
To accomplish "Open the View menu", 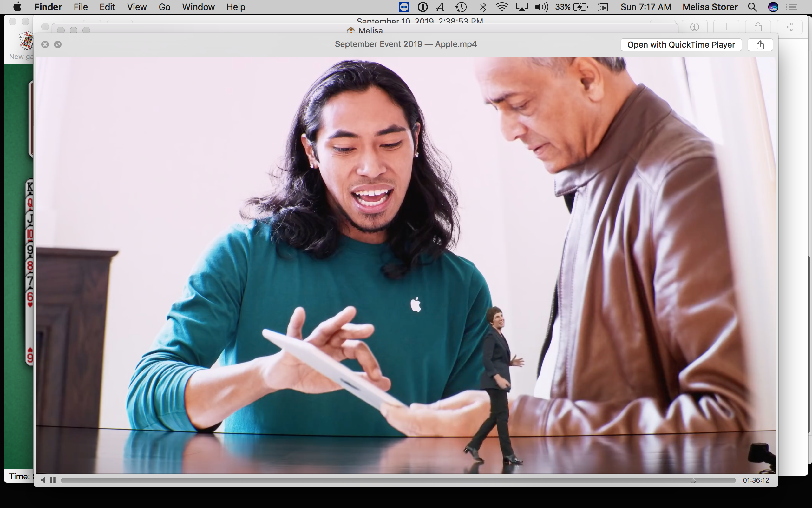I will click(x=137, y=7).
